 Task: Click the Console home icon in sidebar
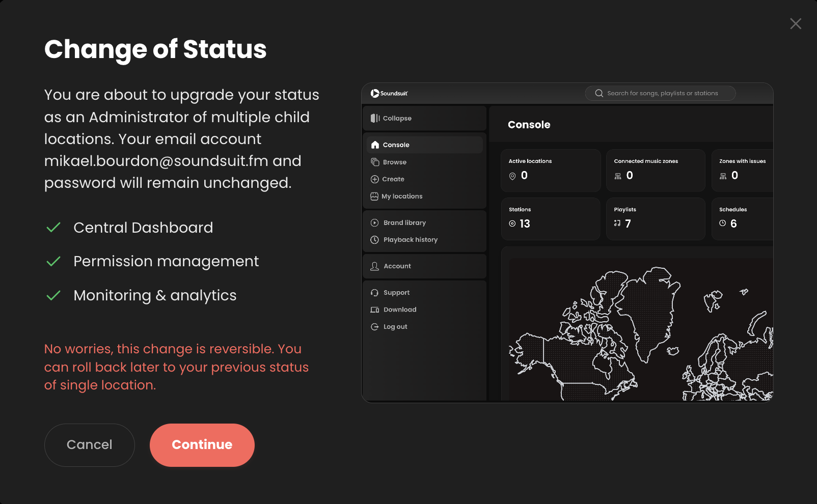coord(375,145)
